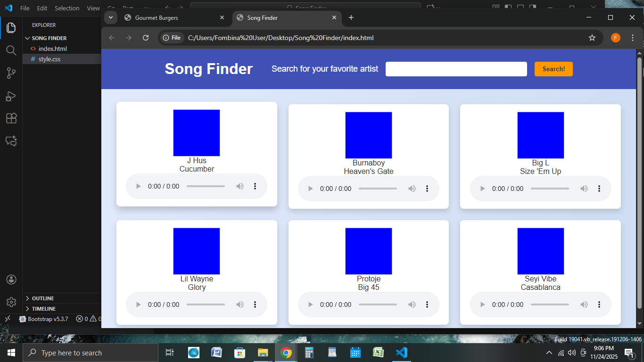Screen dimensions: 644x362
Task: Open the Accounts icon in VS Code
Action: (11, 280)
